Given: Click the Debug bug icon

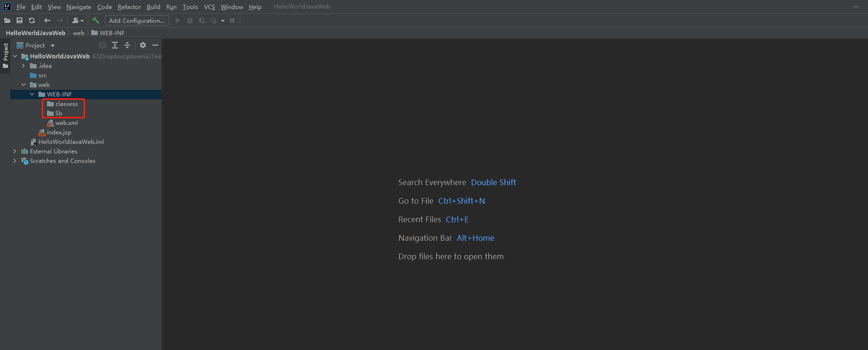Looking at the screenshot, I should point(190,20).
